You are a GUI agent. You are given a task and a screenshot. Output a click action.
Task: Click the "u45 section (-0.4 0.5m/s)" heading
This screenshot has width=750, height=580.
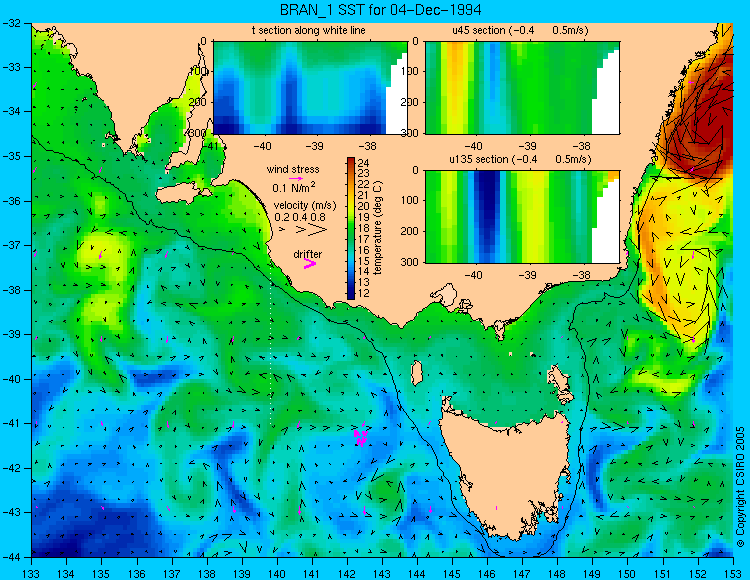(520, 30)
